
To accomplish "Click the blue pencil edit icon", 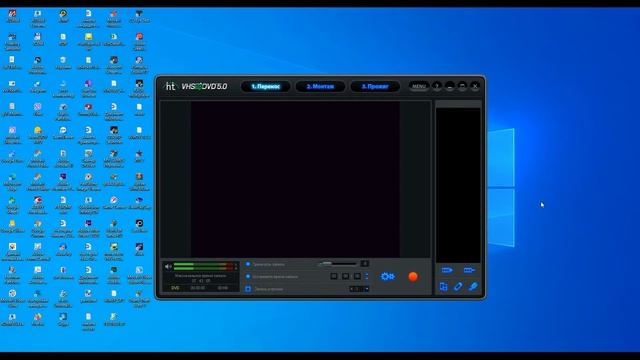I will [458, 287].
